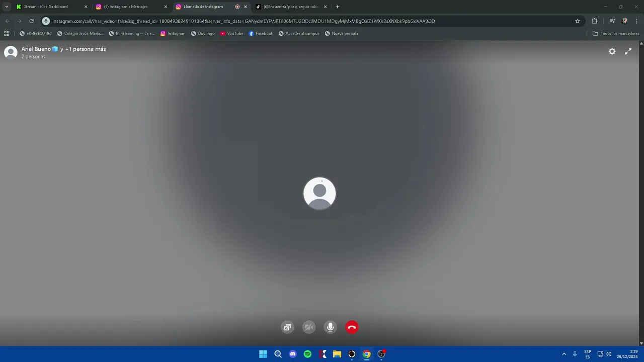Click the profile avatar in the call center
644x362 pixels.
point(319,193)
